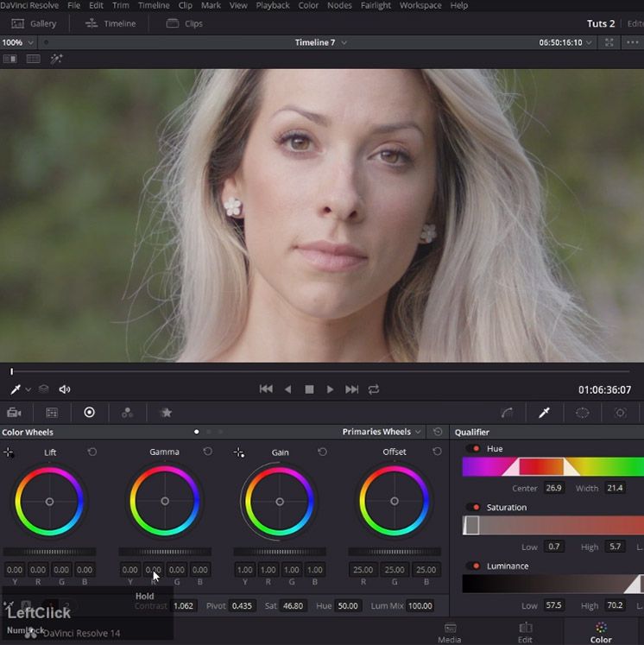Open viewer options three-dot menu
644x645 pixels.
(x=633, y=42)
